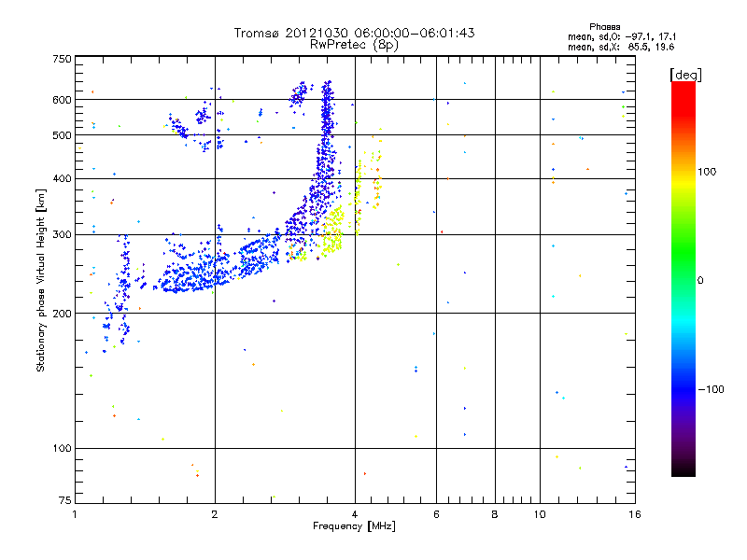747x560 pixels.
Task: Click the tall blue vertical echo trace
Action: click(326, 140)
